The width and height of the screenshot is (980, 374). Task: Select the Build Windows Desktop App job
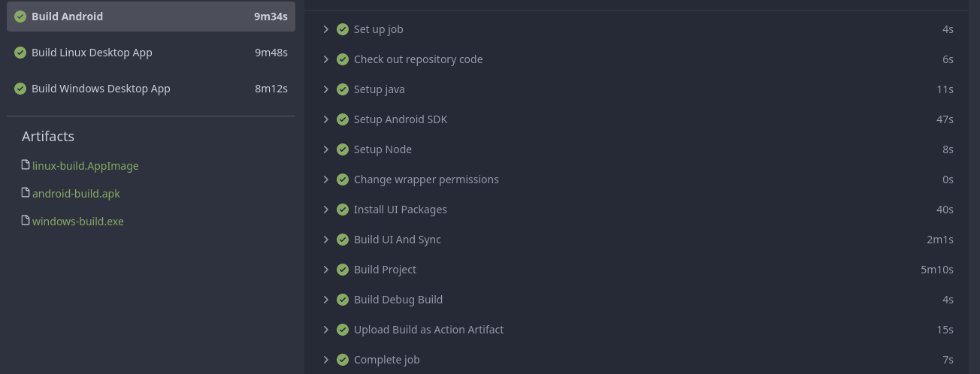tap(101, 89)
